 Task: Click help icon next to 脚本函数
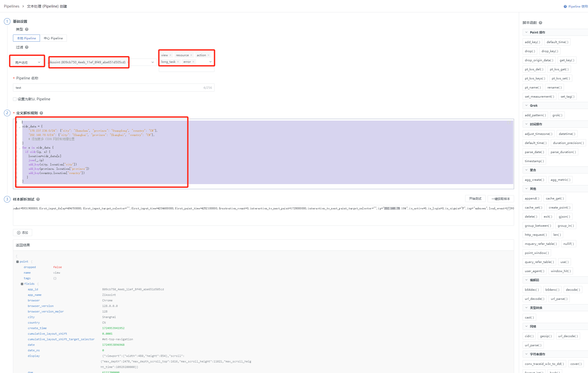(540, 23)
